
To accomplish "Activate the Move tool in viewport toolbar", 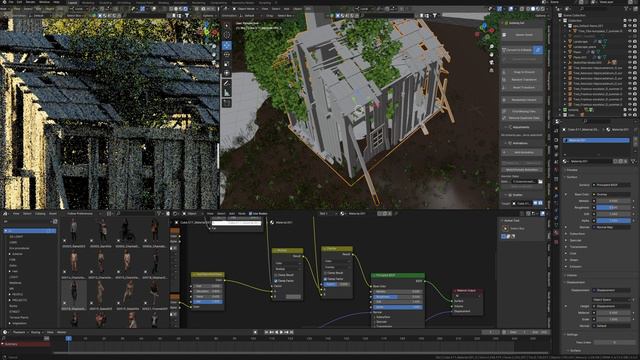I will [x=227, y=45].
